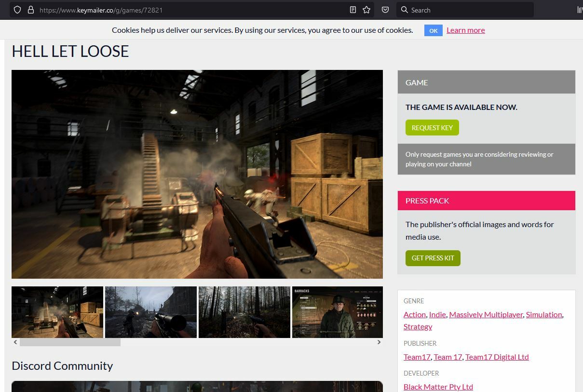
Task: Click the padlock site security icon
Action: pos(31,10)
